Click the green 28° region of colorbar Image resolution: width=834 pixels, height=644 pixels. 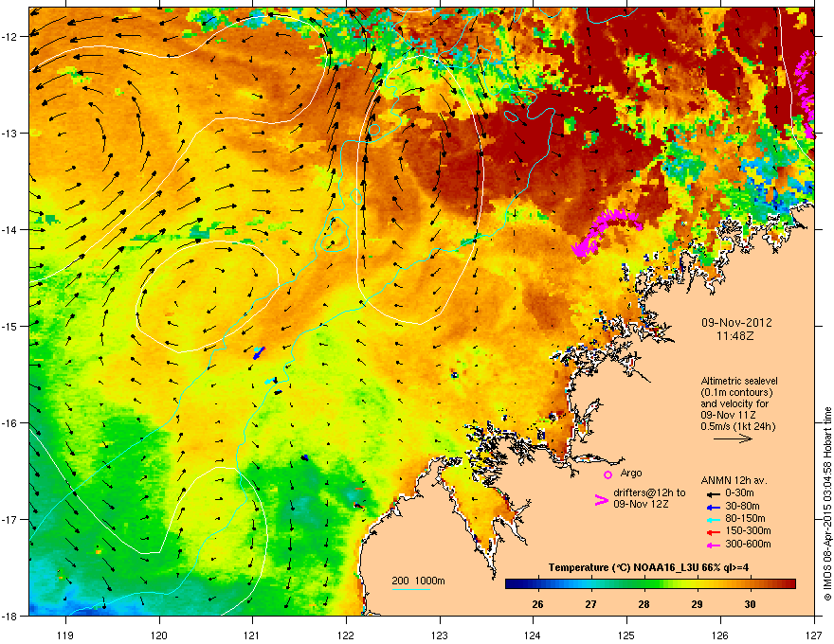tap(644, 584)
